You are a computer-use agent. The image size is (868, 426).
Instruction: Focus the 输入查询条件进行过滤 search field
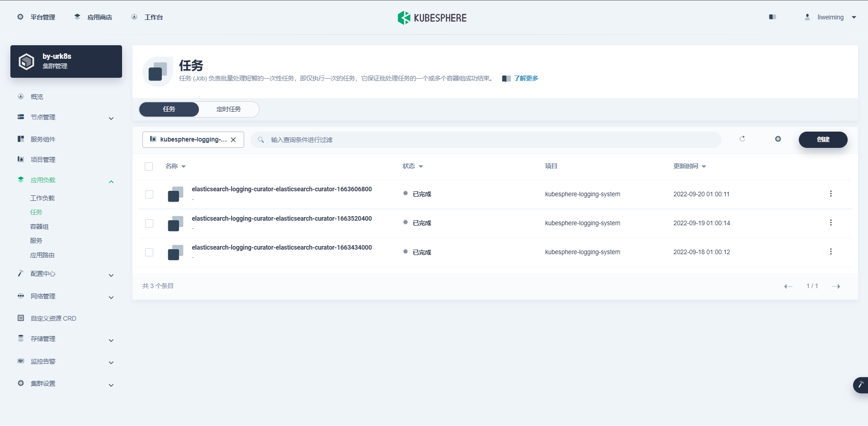coord(486,140)
